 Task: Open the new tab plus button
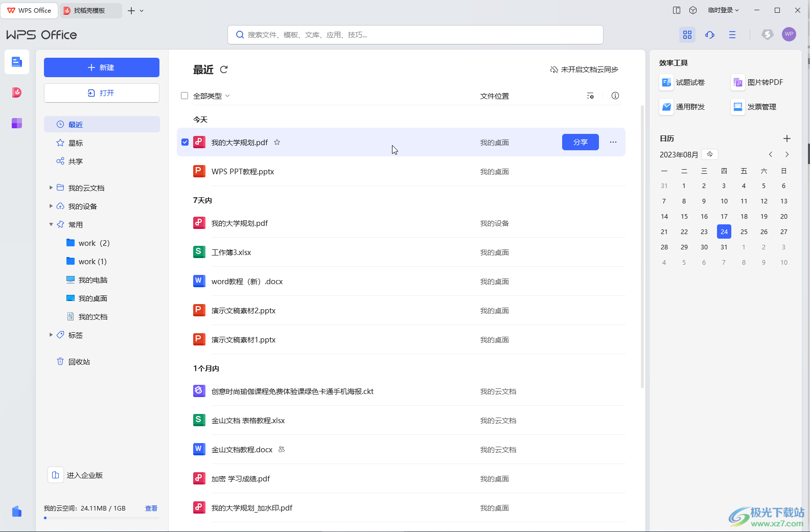[131, 11]
